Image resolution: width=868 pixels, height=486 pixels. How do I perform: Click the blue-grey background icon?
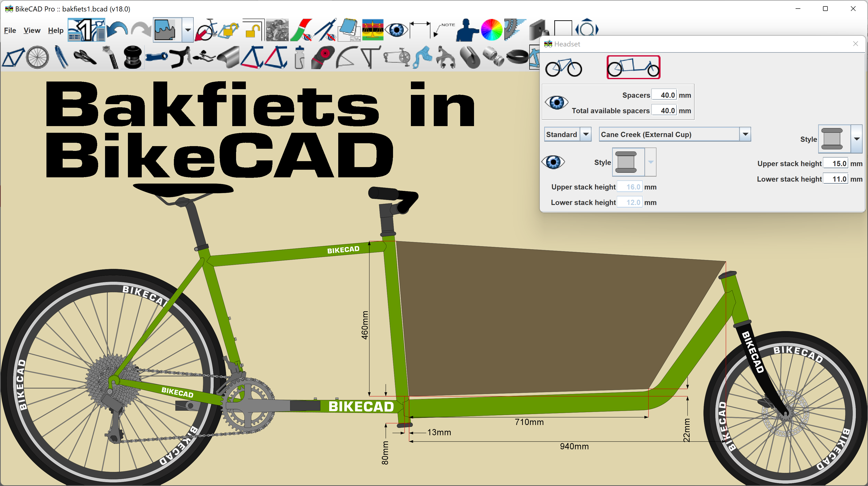pos(167,30)
